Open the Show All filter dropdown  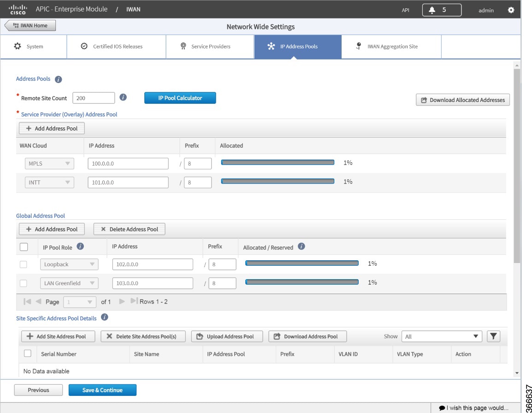(441, 336)
